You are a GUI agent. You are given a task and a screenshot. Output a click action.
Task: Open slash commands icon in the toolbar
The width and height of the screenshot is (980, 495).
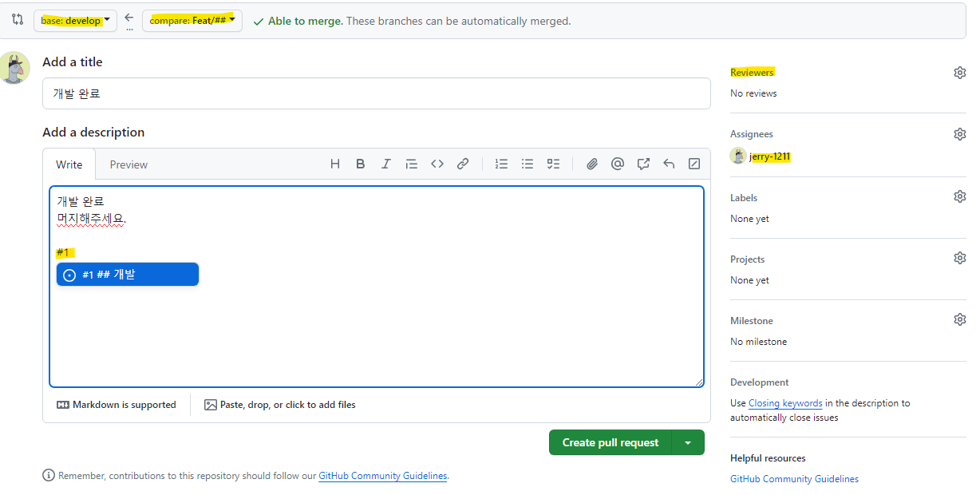coord(694,164)
